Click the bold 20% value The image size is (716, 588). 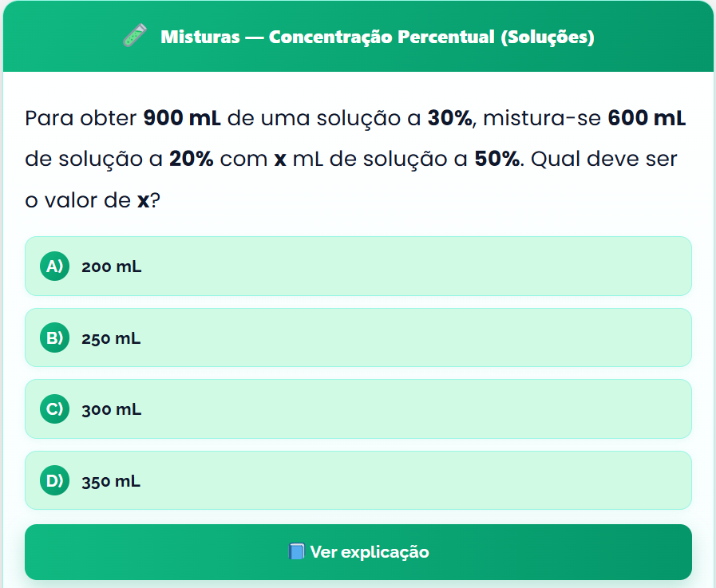[191, 159]
